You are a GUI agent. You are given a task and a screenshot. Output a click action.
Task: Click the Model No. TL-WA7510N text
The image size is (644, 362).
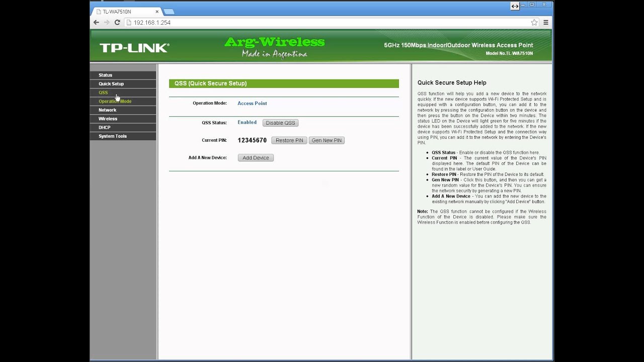click(x=509, y=53)
